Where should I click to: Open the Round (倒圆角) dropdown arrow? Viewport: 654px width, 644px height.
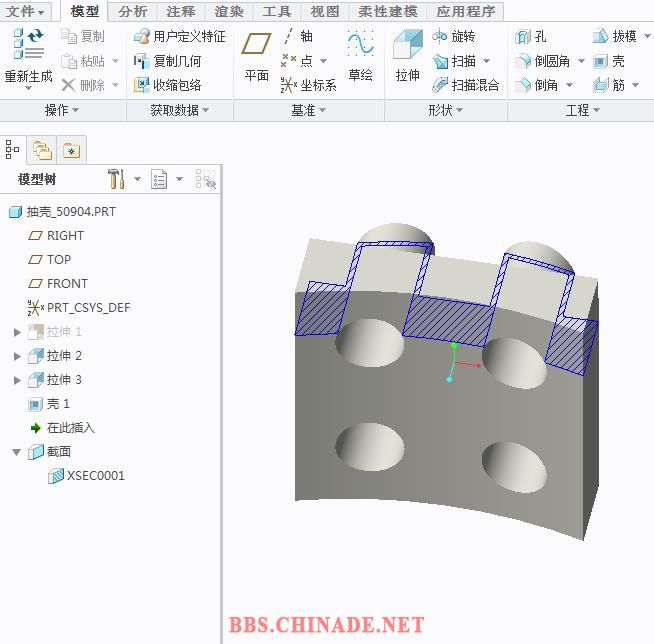pos(581,61)
